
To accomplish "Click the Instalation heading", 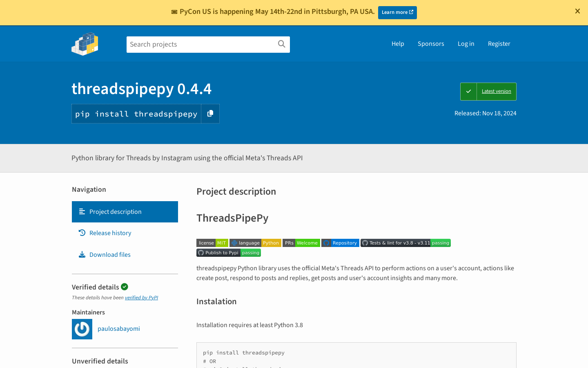I will 216,301.
